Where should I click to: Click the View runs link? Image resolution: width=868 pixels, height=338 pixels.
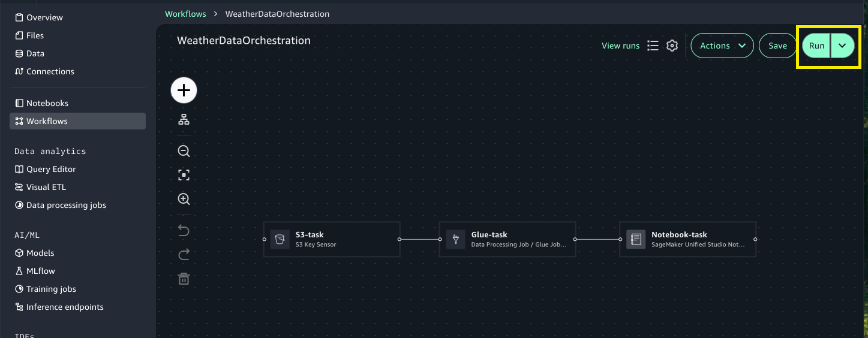620,46
